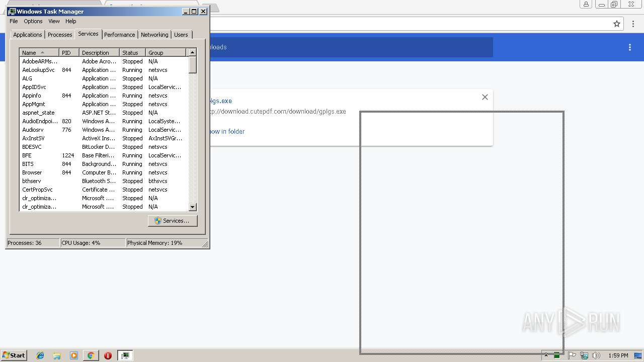644x362 pixels.
Task: Click the services list scrollbar thumb
Action: (x=192, y=64)
